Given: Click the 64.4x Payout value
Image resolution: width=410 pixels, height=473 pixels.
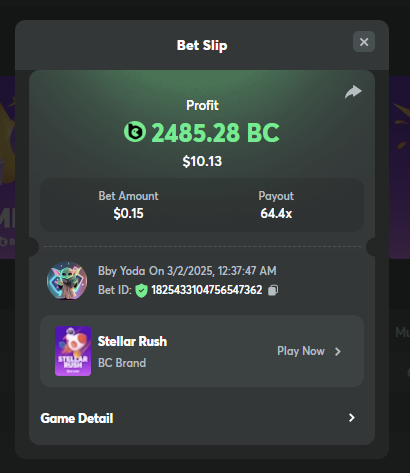Looking at the screenshot, I should point(276,213).
